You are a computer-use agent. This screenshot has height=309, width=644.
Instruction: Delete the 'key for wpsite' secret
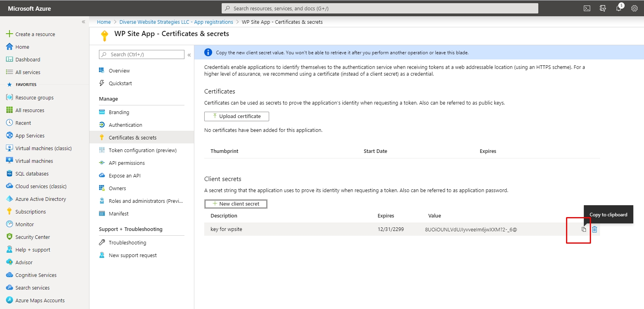coord(595,229)
